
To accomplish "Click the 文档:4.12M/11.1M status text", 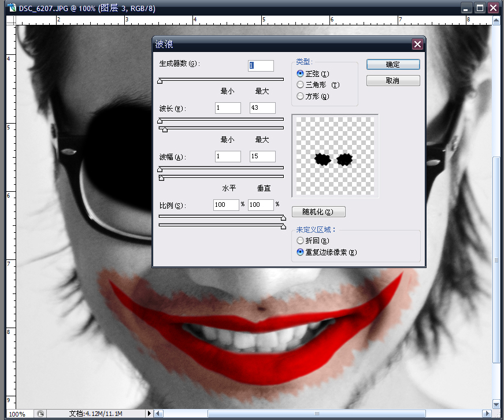I will coord(96,414).
